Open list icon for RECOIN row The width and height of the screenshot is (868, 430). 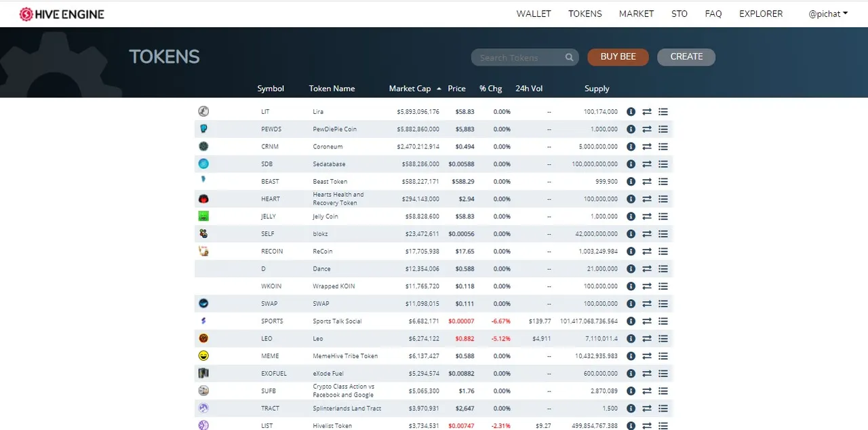coord(663,251)
